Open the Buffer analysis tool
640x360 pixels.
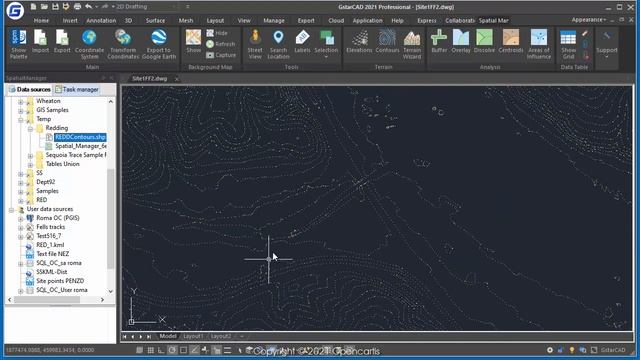click(x=439, y=41)
